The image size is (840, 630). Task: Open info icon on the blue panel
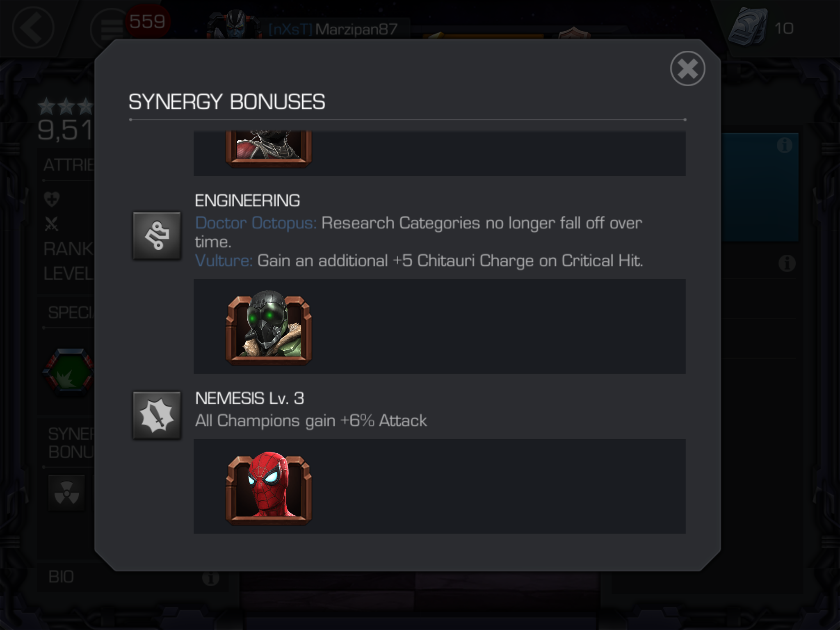tap(784, 145)
